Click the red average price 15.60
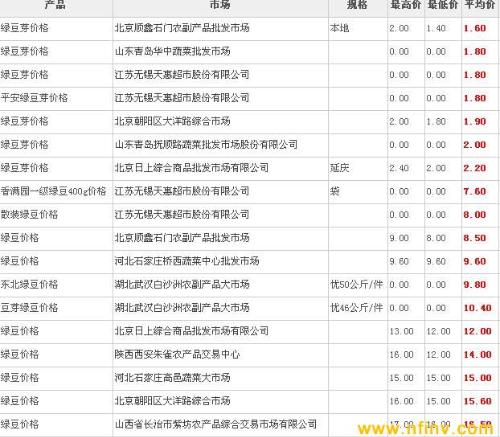 tap(477, 402)
